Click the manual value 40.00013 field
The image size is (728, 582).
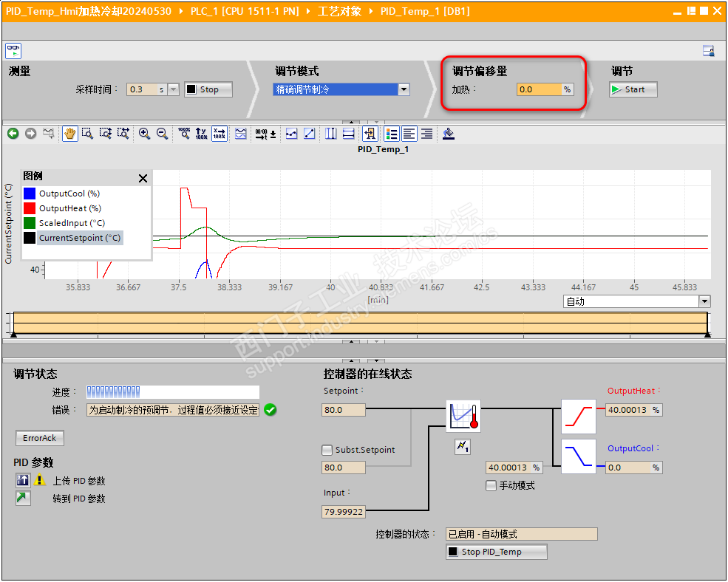(x=514, y=468)
